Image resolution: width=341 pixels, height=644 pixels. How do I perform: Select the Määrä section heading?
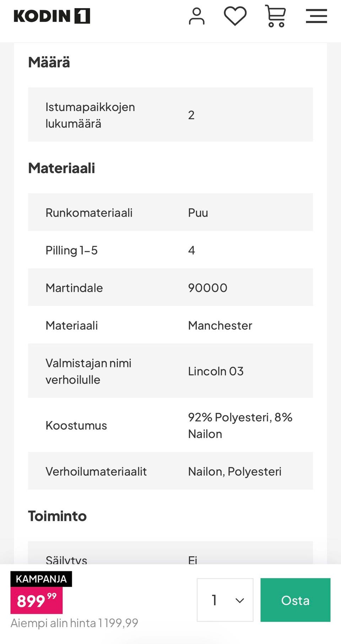(49, 62)
